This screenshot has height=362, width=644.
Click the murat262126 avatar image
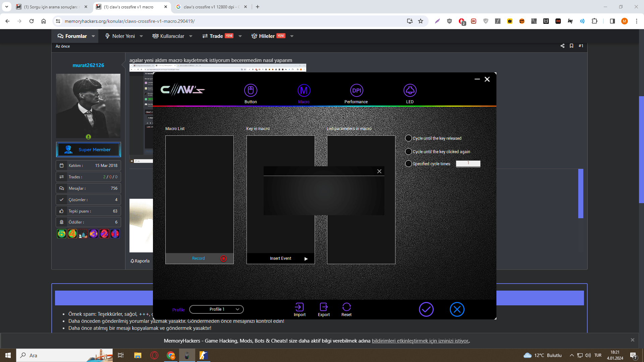tap(88, 106)
